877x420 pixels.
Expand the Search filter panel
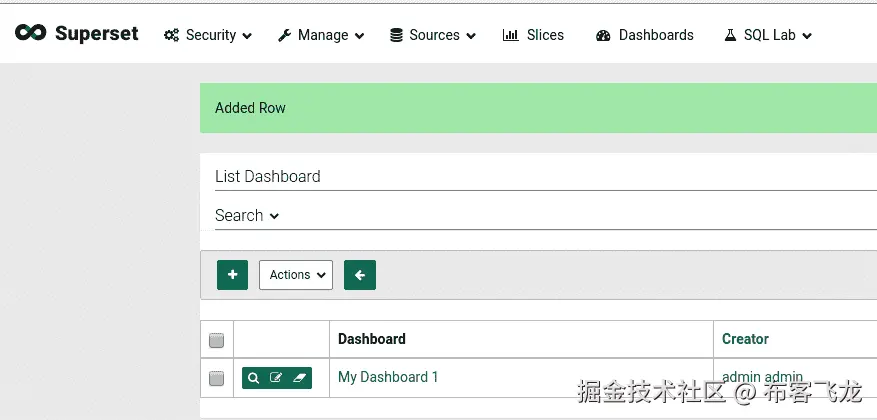247,215
